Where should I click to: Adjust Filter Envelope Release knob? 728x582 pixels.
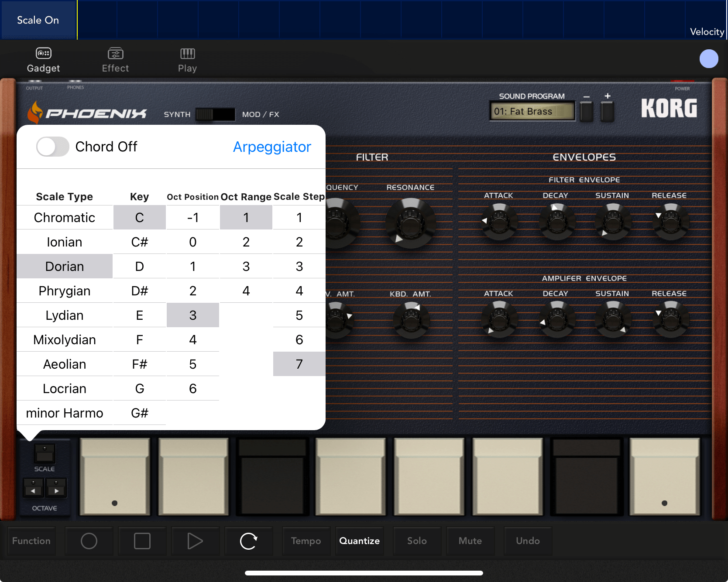point(671,222)
